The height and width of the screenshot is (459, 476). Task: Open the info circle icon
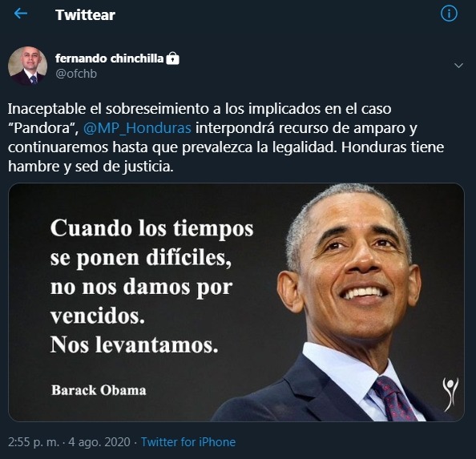449,14
